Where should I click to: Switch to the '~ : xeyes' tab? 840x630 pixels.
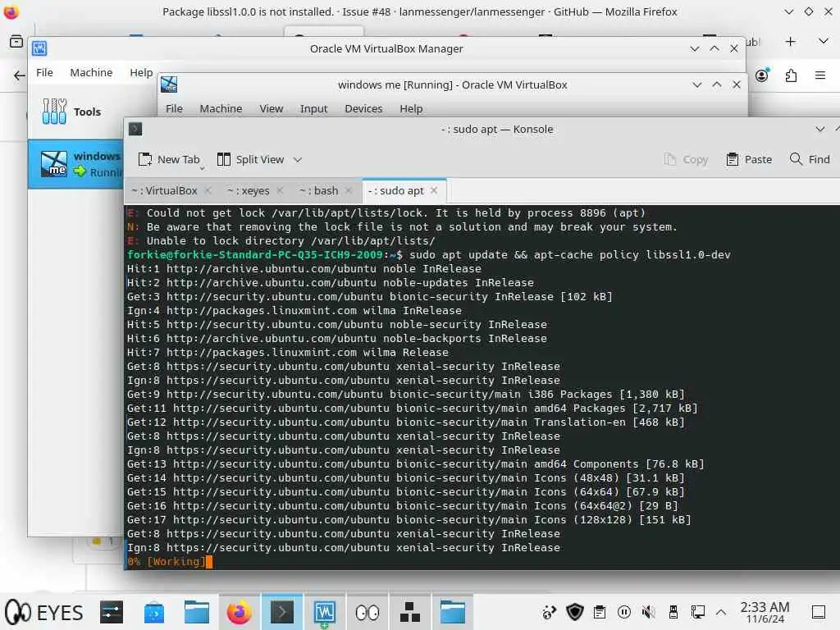pyautogui.click(x=249, y=190)
